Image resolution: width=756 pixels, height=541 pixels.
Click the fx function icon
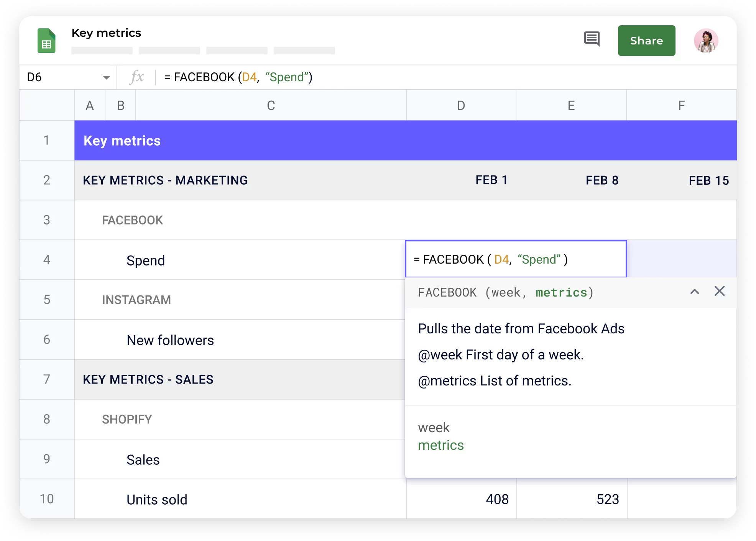pyautogui.click(x=137, y=77)
